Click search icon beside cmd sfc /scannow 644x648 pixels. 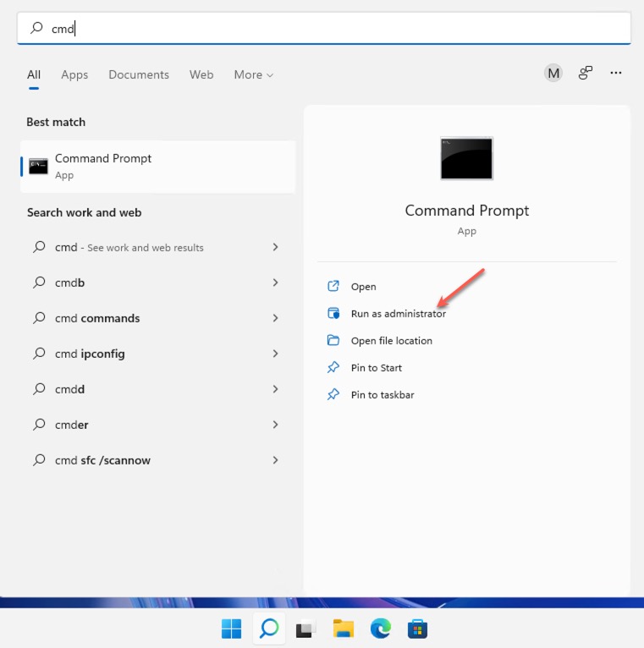(x=39, y=460)
